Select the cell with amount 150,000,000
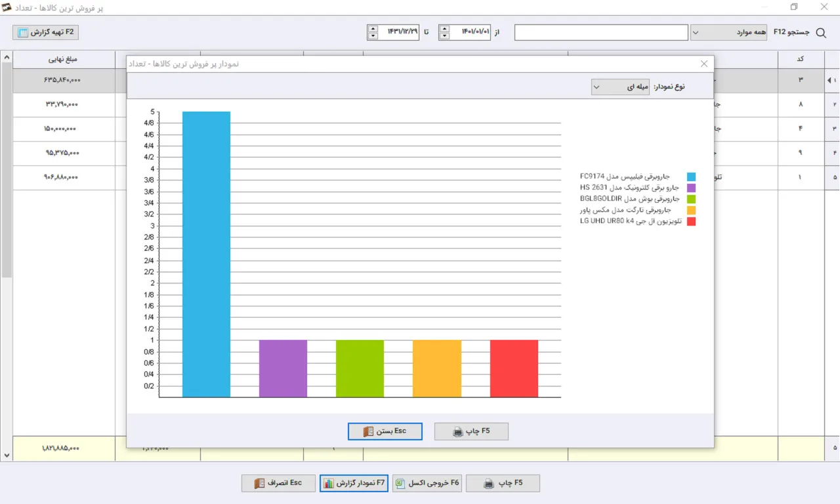The image size is (840, 504). (64, 129)
